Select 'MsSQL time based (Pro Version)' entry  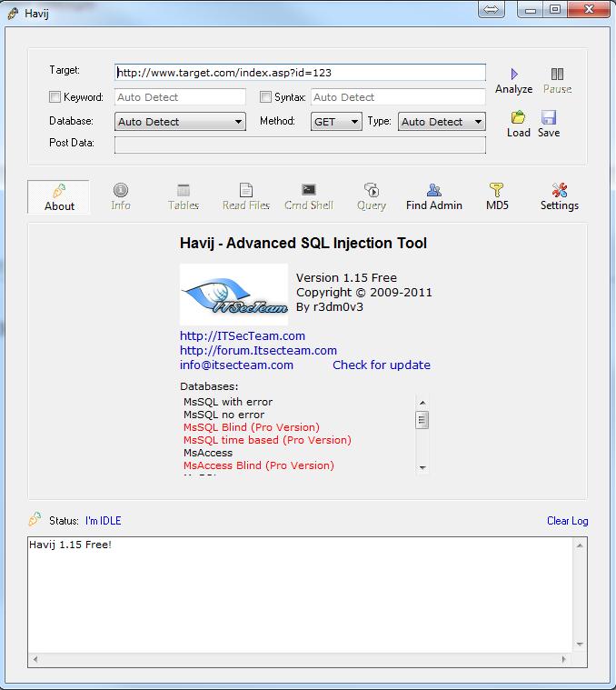[x=267, y=440]
